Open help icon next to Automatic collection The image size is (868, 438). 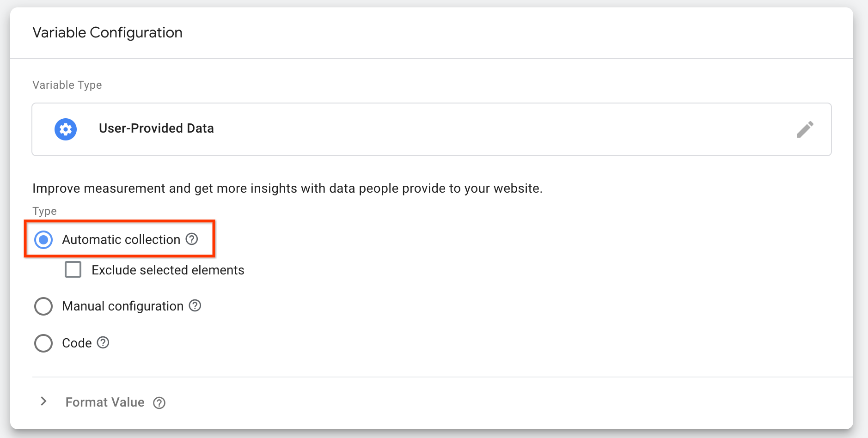[192, 239]
